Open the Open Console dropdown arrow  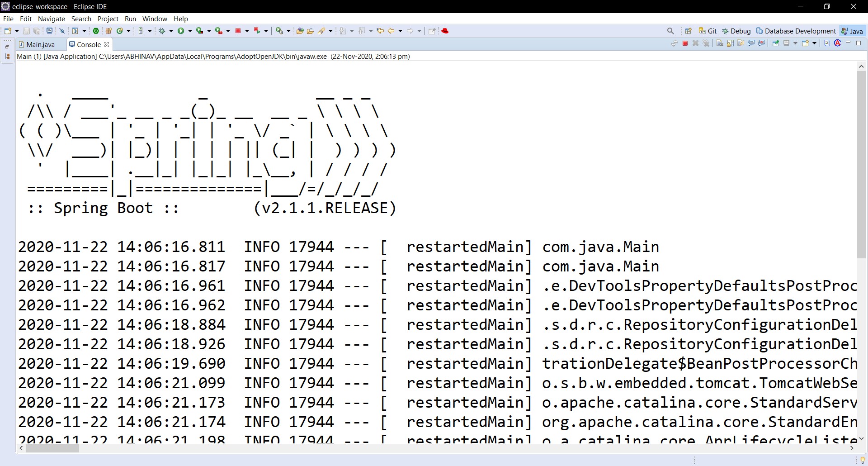(x=814, y=43)
